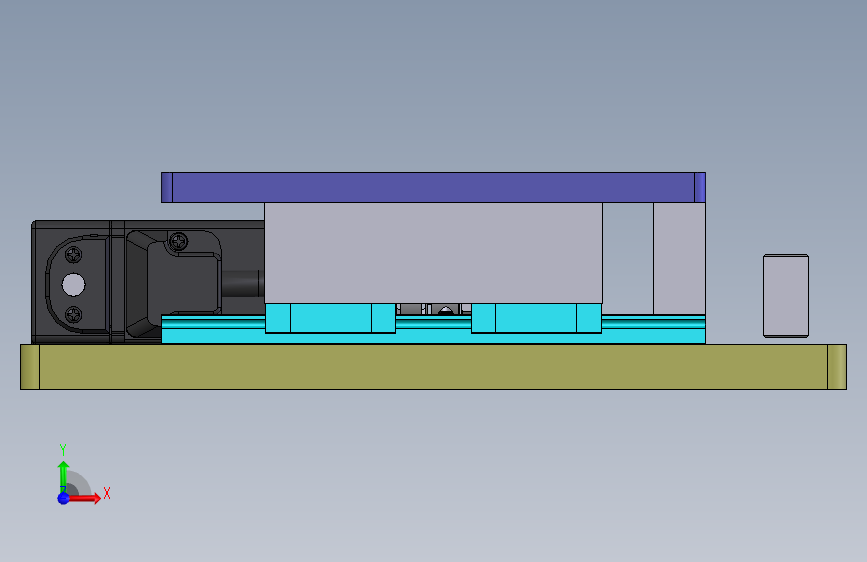
Task: Select the olive base plate
Action: (433, 367)
